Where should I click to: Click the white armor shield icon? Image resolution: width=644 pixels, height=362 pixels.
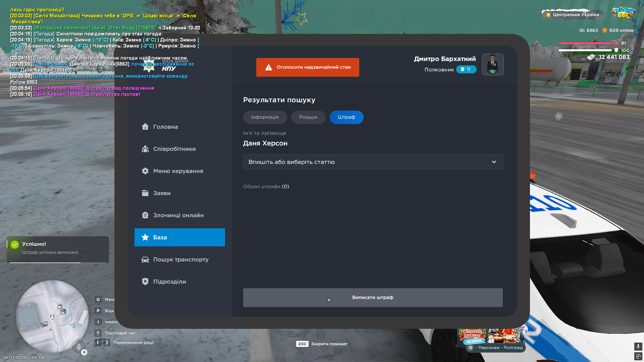click(616, 50)
